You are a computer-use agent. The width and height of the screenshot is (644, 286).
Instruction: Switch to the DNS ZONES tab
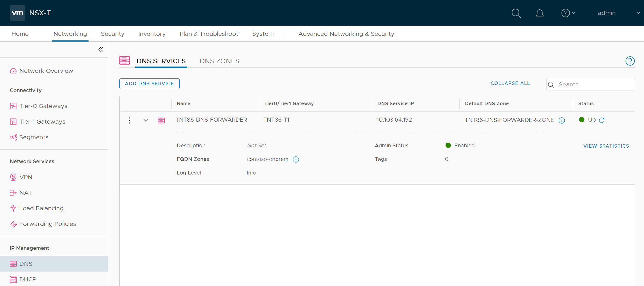pyautogui.click(x=219, y=61)
